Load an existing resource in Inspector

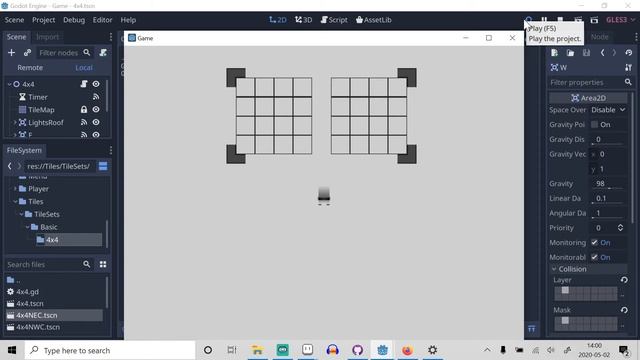tap(570, 53)
